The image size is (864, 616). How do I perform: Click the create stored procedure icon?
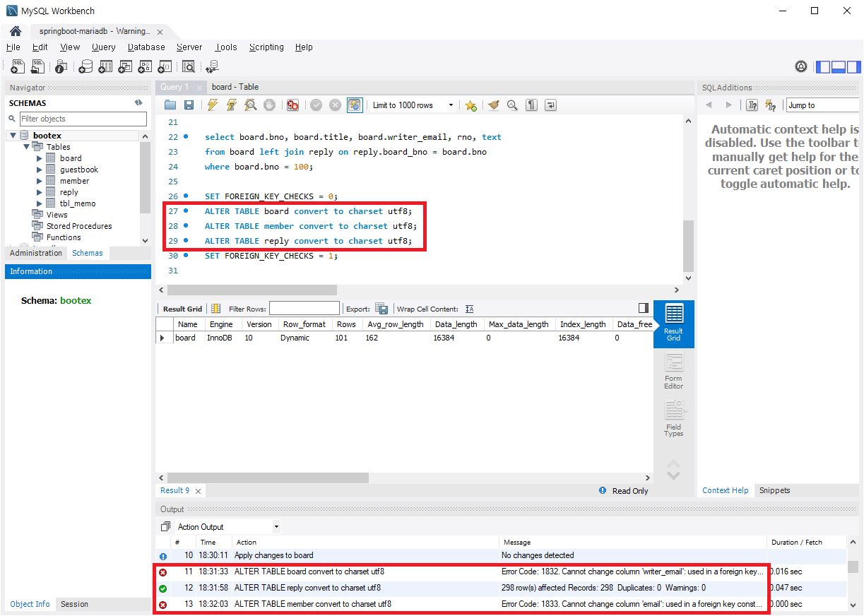pos(145,66)
